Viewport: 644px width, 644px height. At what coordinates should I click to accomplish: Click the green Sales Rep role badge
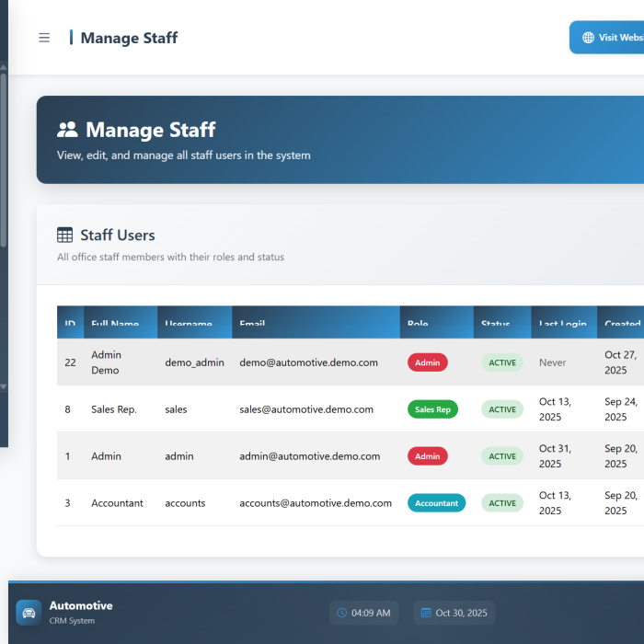pyautogui.click(x=432, y=409)
